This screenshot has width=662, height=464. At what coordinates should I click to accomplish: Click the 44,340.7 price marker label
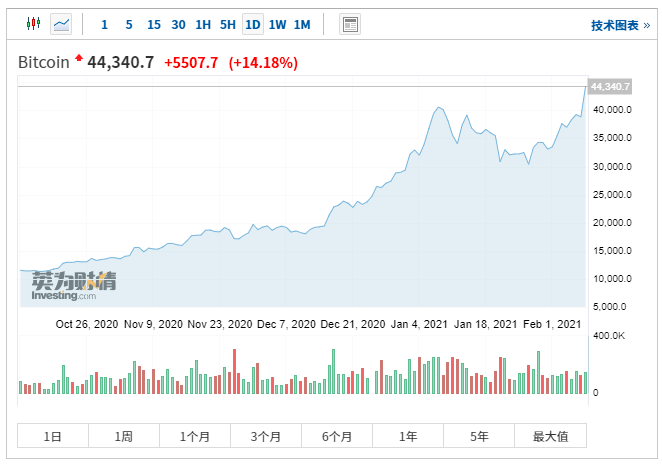tap(610, 87)
